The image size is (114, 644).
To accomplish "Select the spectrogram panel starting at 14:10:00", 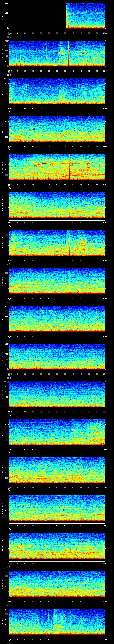I will (x=57, y=54).
